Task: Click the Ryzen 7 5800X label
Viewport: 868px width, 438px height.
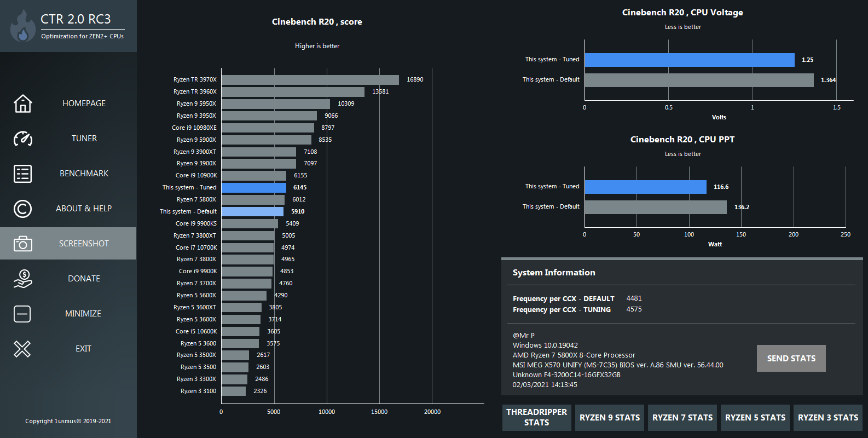Action: 196,199
